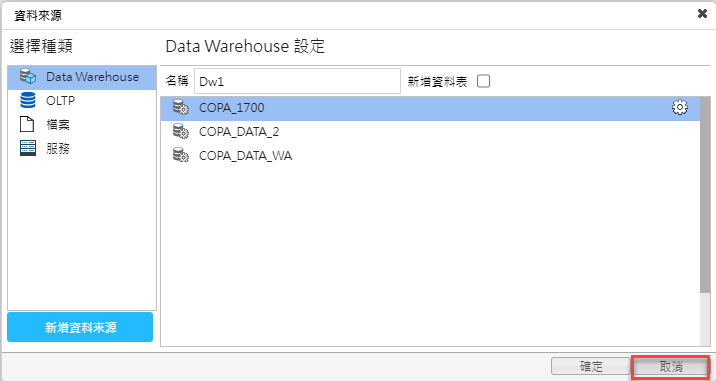Select the COPA_DATA_2 entry
The image size is (716, 381).
(430, 132)
